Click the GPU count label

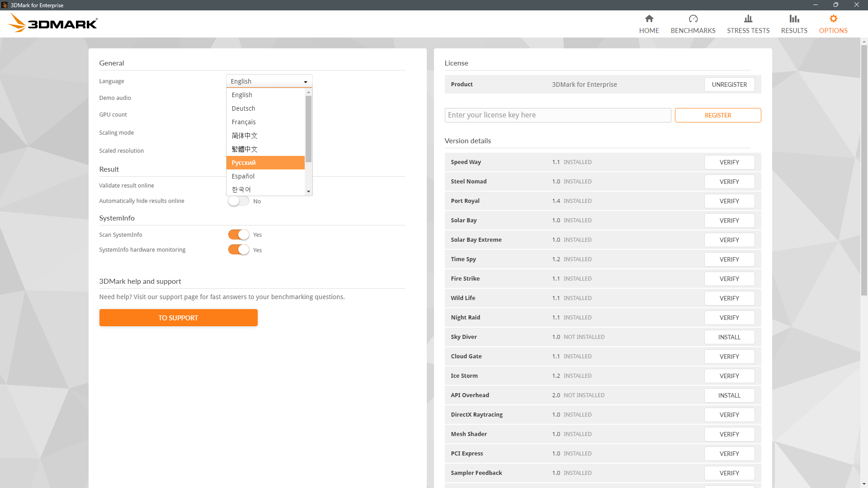(x=113, y=115)
